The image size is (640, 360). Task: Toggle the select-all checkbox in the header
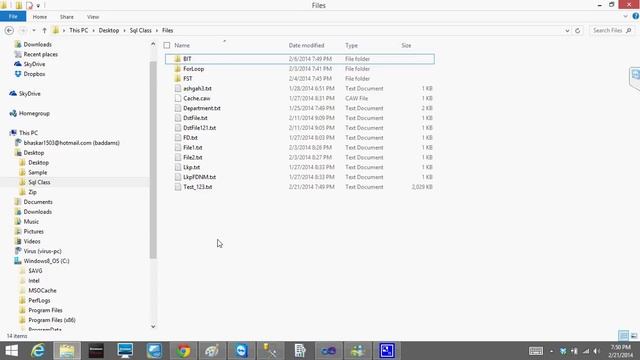pyautogui.click(x=167, y=45)
